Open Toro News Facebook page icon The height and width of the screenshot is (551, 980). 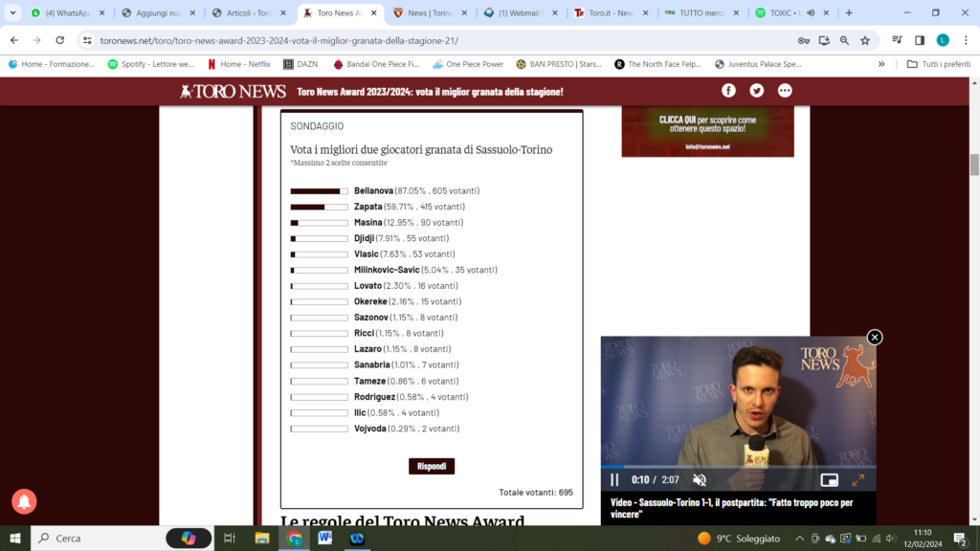(x=728, y=91)
